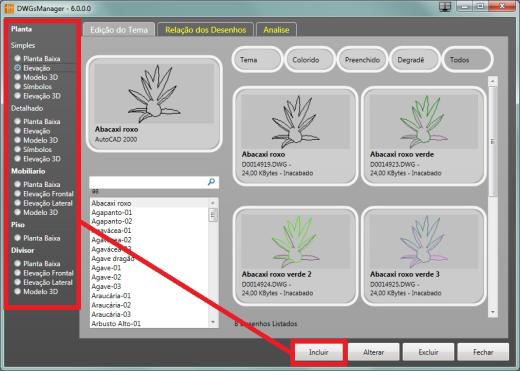Viewport: 520px width, 371px height.
Task: Select the Abacaxi roxo verde 2 thumbnail
Action: [295, 256]
